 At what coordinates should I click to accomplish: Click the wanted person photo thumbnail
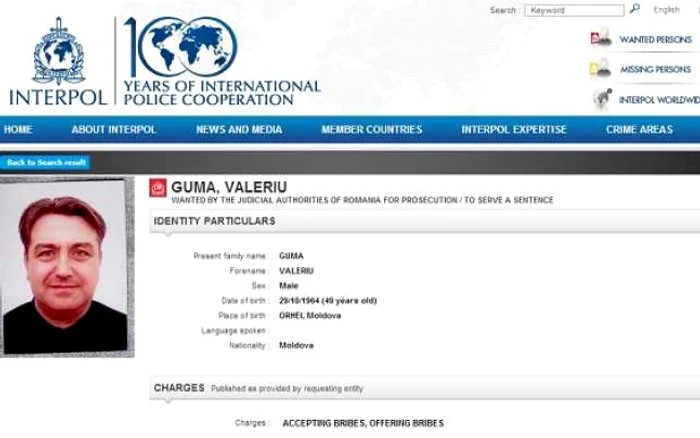[x=67, y=267]
